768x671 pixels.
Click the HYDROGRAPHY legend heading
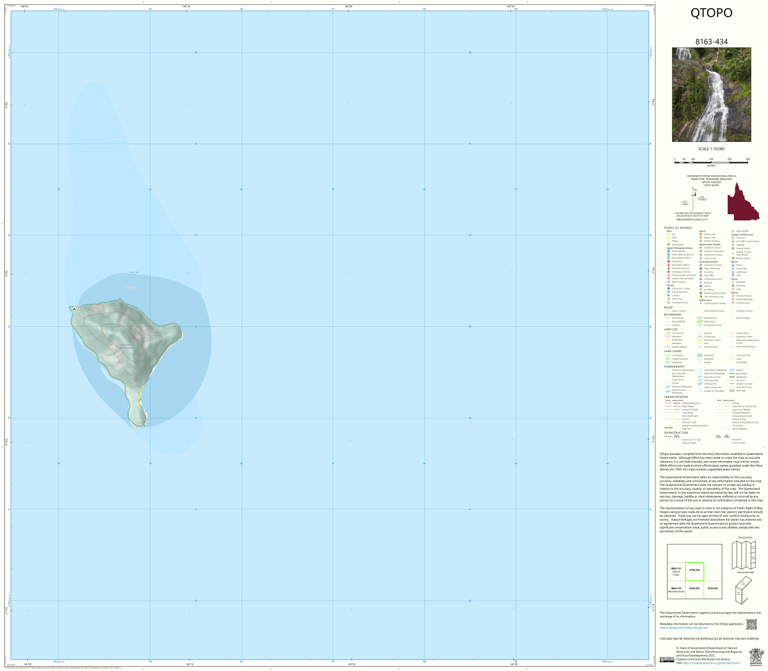click(674, 366)
